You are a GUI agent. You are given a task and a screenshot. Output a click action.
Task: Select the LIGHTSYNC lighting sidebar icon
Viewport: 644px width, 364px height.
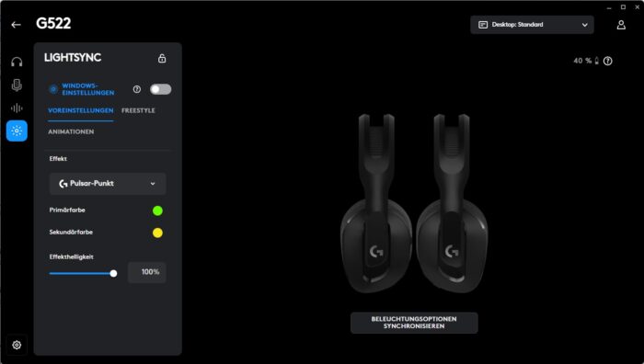[17, 131]
